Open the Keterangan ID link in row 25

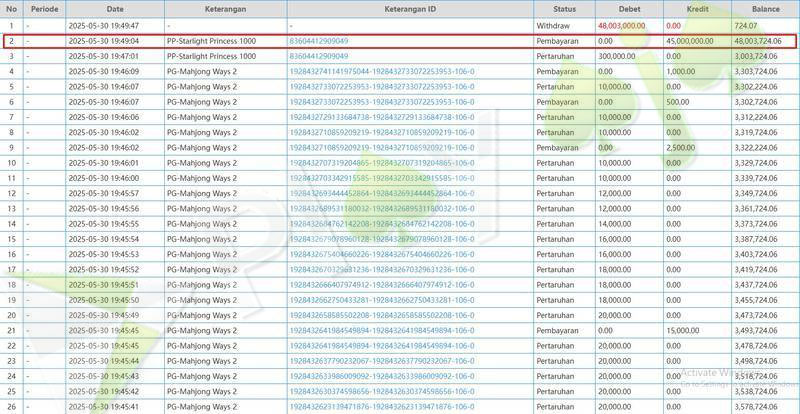click(x=381, y=391)
